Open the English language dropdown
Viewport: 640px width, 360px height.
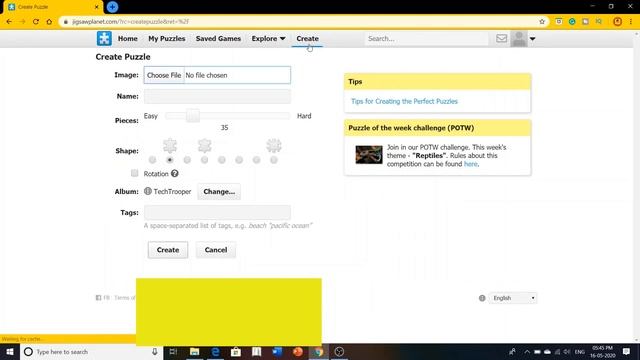click(513, 298)
